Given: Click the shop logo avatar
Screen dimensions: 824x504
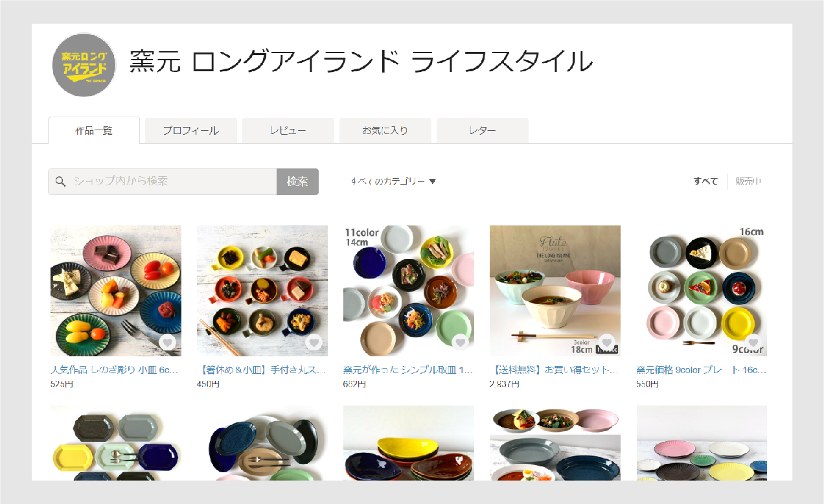Looking at the screenshot, I should coord(84,65).
